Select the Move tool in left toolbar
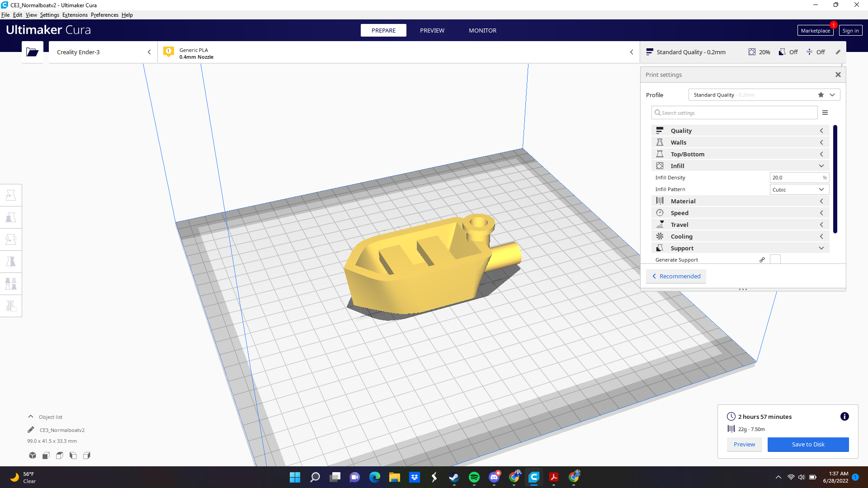 pos(11,195)
